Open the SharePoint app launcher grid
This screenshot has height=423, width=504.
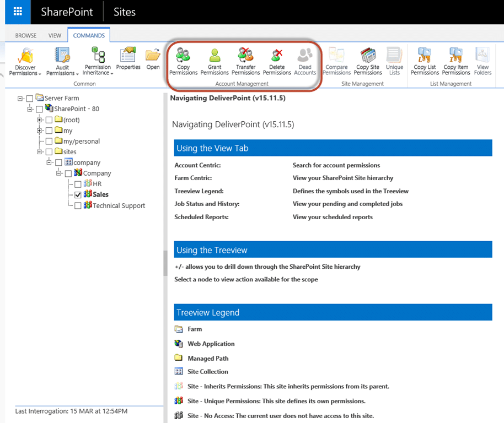(18, 12)
